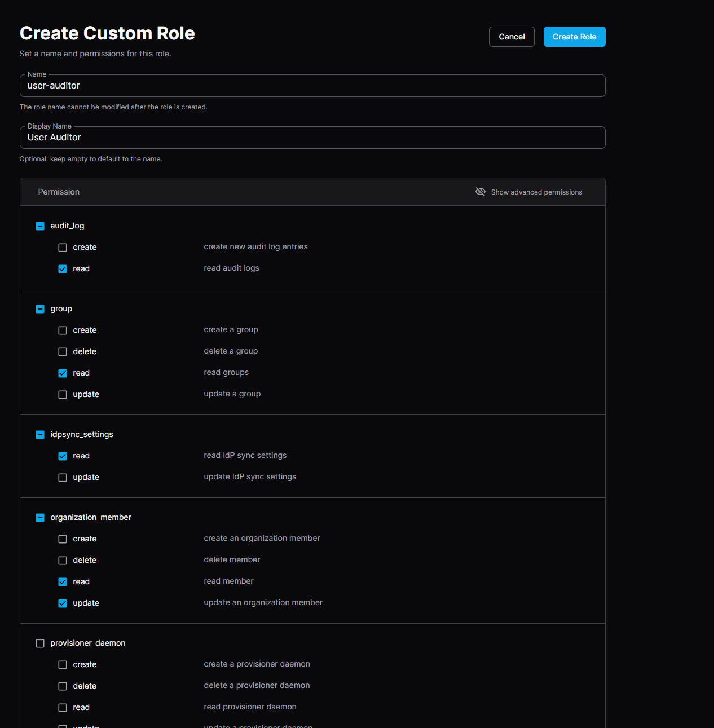Disable read IdP sync settings
The width and height of the screenshot is (714, 728).
point(62,456)
